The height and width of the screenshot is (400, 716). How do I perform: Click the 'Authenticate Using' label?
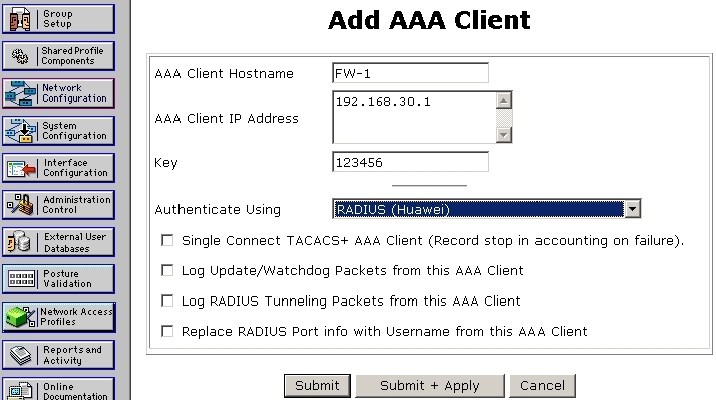tap(217, 210)
